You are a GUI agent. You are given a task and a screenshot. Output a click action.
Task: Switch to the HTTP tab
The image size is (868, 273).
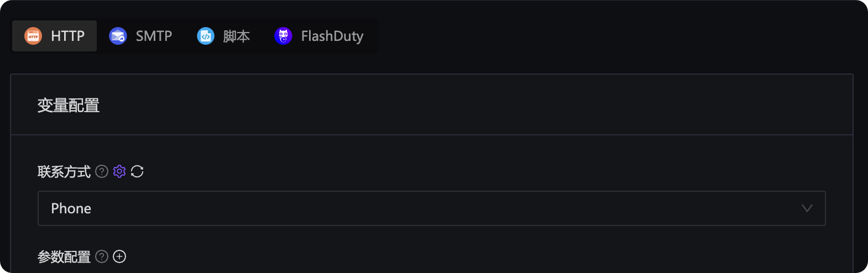pyautogui.click(x=67, y=36)
